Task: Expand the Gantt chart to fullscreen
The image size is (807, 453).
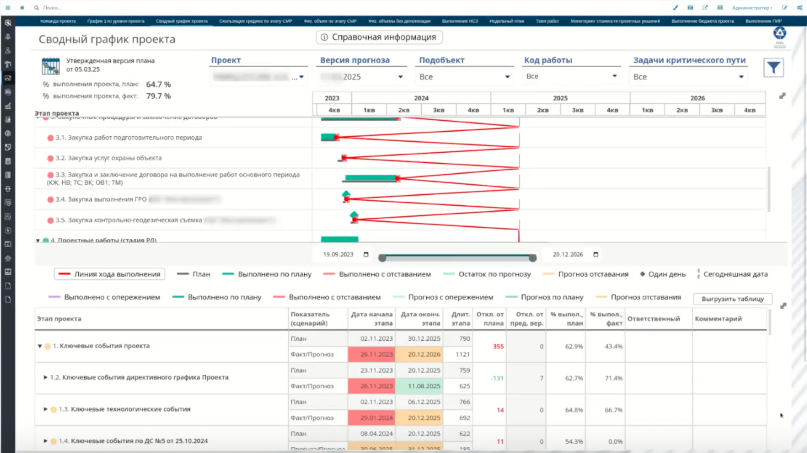Action: pos(782,96)
